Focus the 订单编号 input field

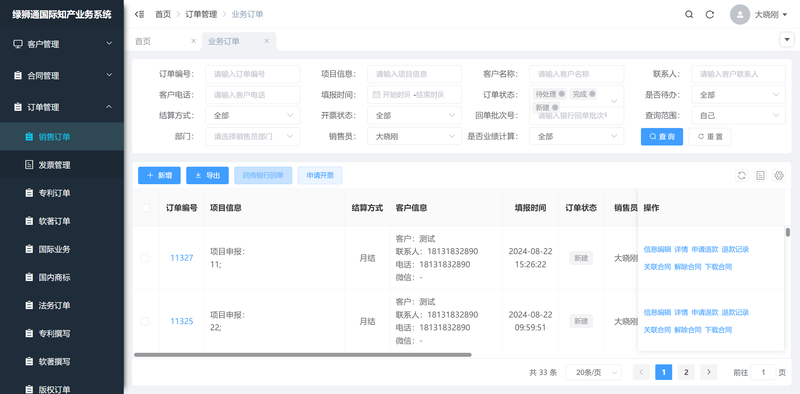click(253, 74)
